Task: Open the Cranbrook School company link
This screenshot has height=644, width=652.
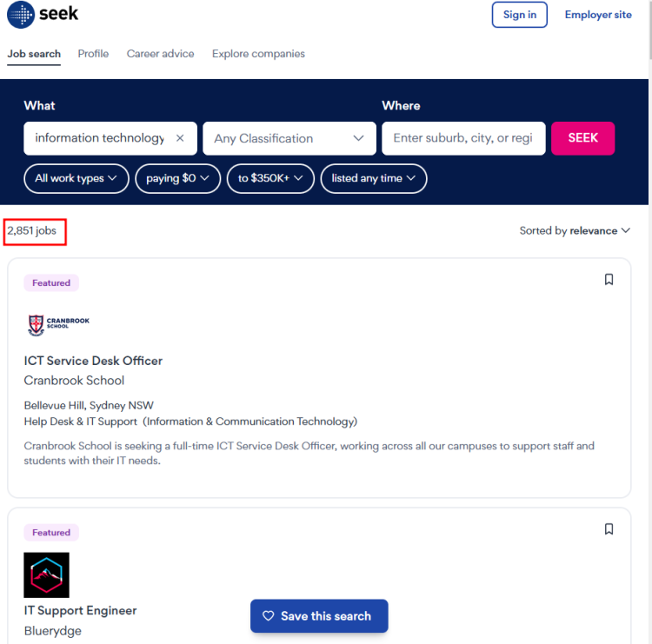Action: coord(74,381)
